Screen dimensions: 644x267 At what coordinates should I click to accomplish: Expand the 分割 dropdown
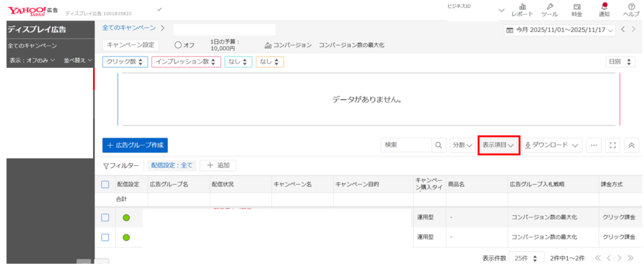click(x=462, y=144)
